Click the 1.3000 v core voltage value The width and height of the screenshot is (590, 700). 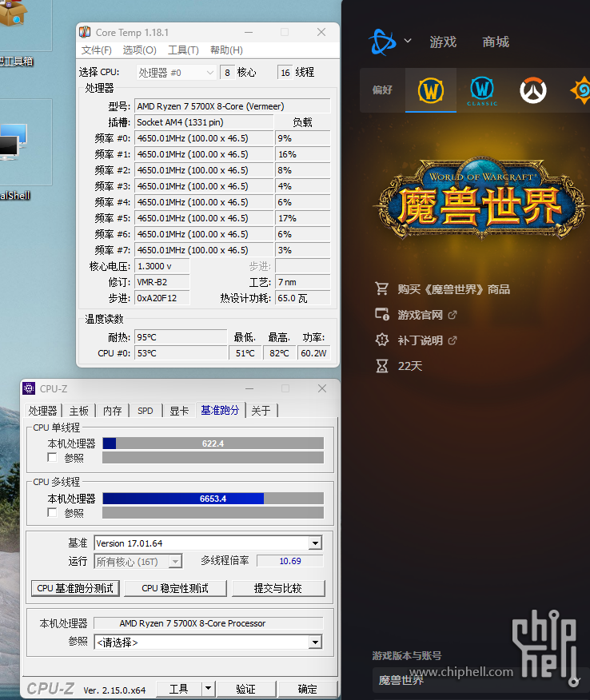pos(161,266)
